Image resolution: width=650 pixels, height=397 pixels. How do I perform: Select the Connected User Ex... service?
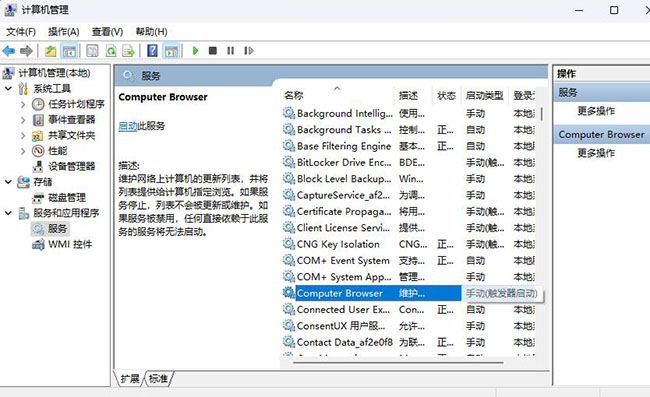pos(408,310)
